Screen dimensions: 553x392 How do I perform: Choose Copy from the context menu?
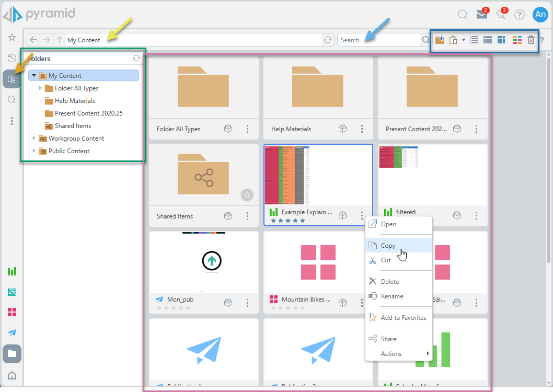click(x=388, y=246)
